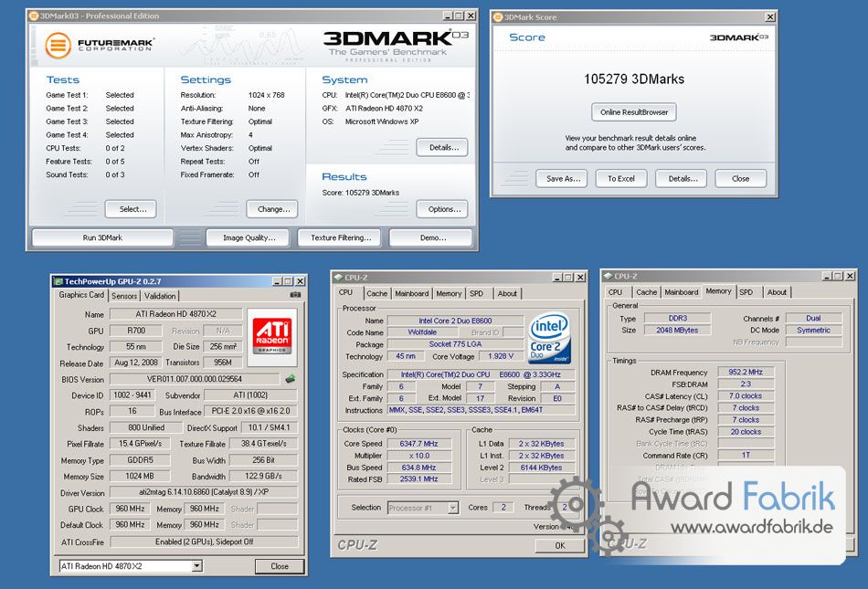Click the Change... settings button
This screenshot has height=589, width=868.
click(x=272, y=209)
